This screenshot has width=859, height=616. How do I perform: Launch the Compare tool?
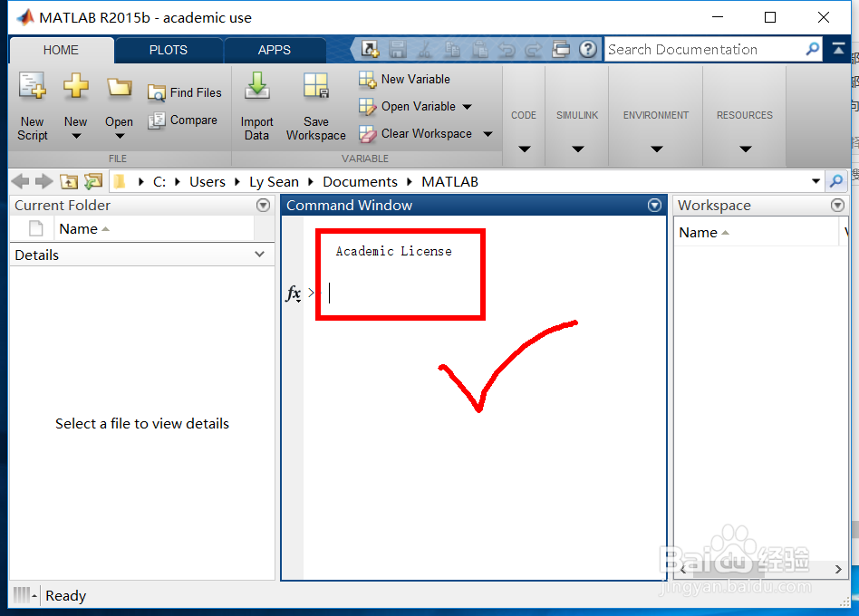point(182,120)
